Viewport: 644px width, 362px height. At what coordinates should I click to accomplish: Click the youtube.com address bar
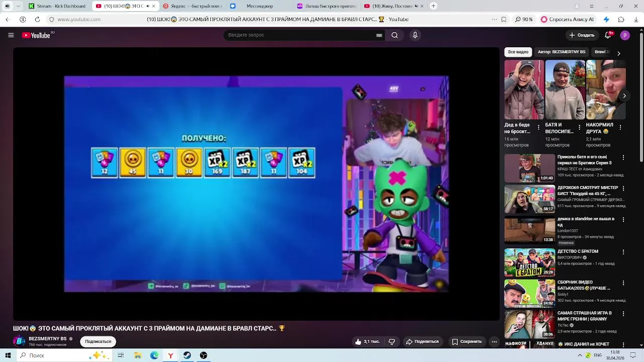79,19
